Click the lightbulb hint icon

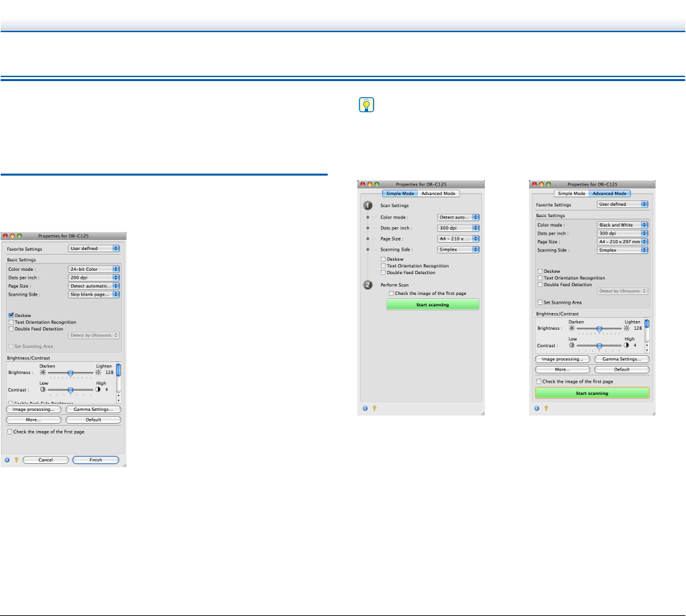point(367,105)
